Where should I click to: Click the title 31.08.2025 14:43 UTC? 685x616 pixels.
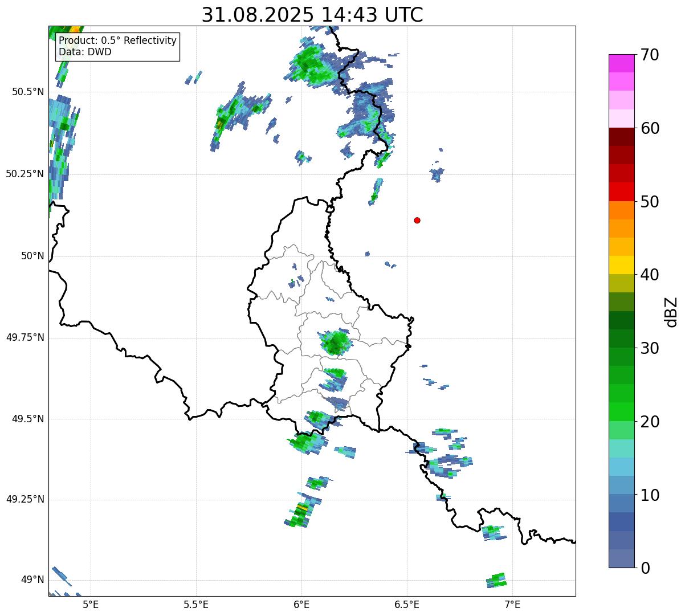[312, 14]
